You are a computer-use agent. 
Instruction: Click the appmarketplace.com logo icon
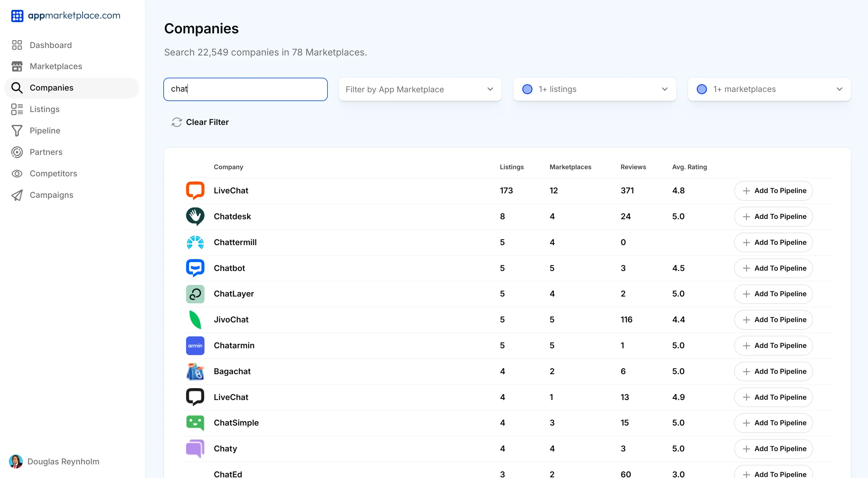click(17, 16)
